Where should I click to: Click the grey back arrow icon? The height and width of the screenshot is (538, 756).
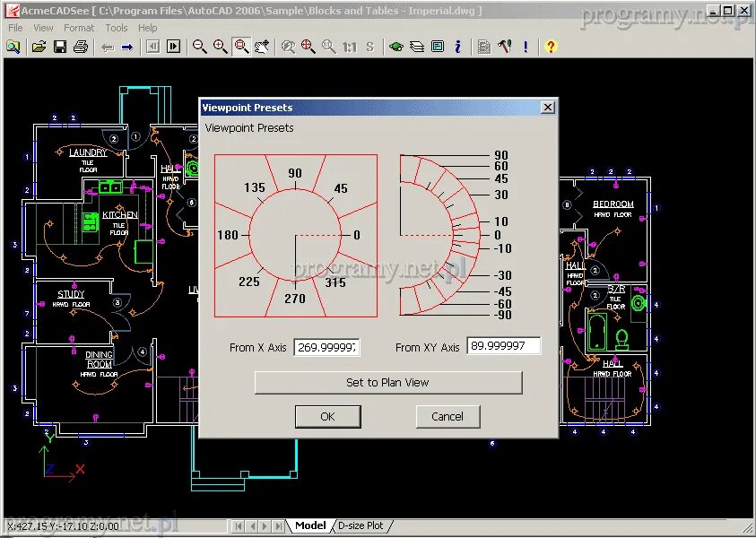coord(107,48)
